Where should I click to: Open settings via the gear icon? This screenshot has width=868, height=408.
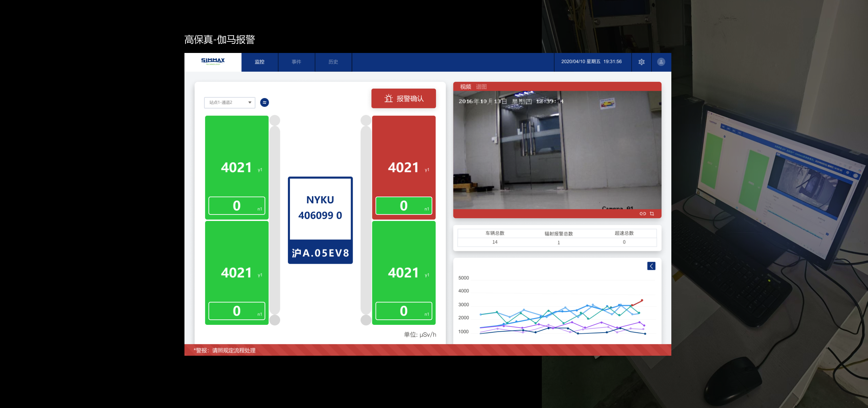coord(642,62)
